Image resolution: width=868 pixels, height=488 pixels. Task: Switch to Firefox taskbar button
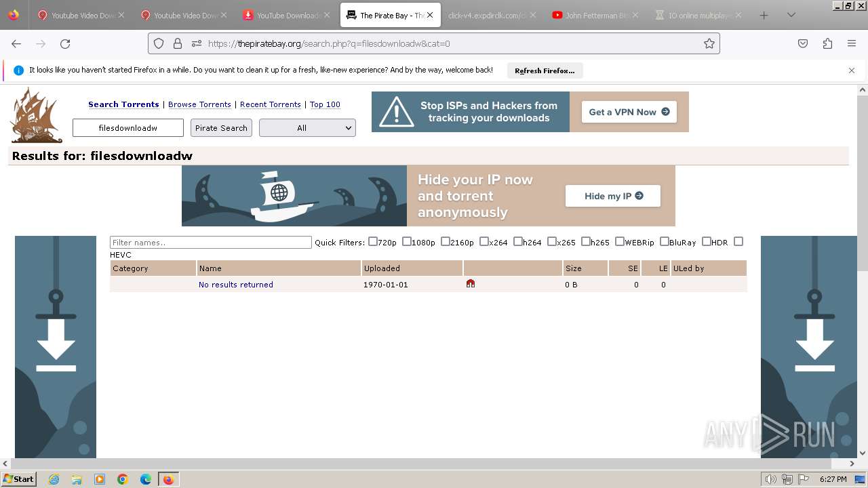168,479
